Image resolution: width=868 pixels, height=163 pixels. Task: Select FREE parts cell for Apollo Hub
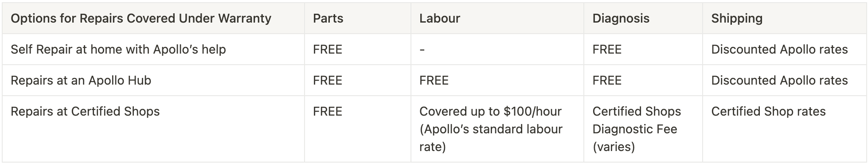[x=328, y=80]
